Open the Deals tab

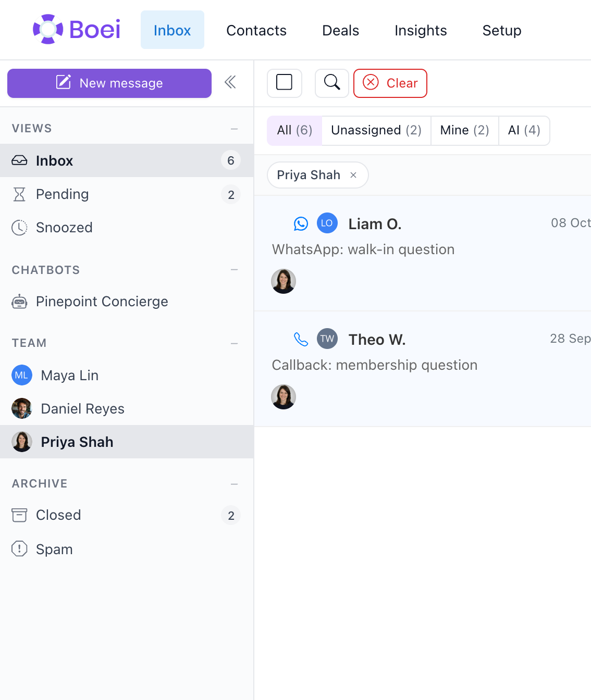click(341, 30)
